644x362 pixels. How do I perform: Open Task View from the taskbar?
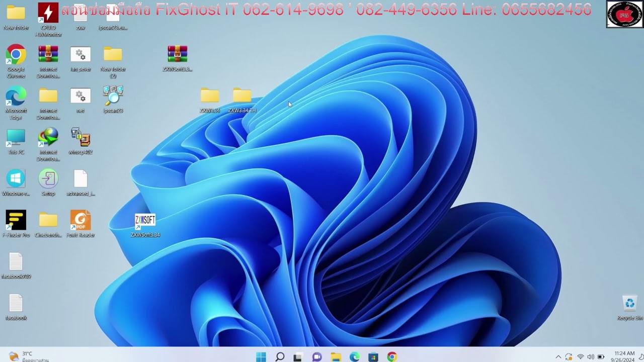298,357
